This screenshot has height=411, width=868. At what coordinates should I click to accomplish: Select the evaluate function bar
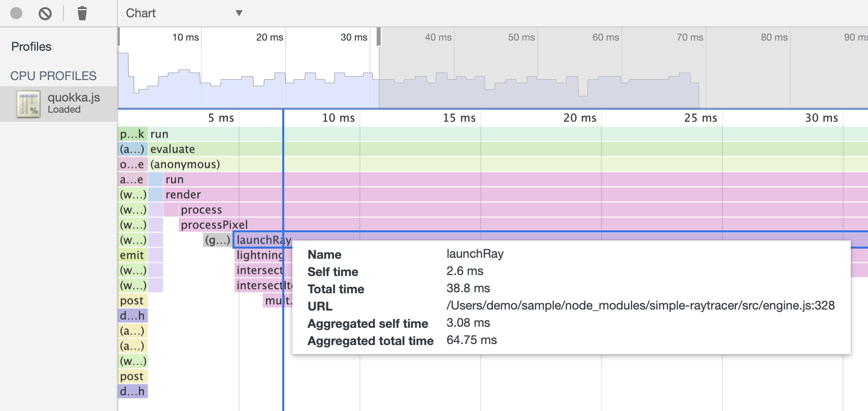[173, 149]
